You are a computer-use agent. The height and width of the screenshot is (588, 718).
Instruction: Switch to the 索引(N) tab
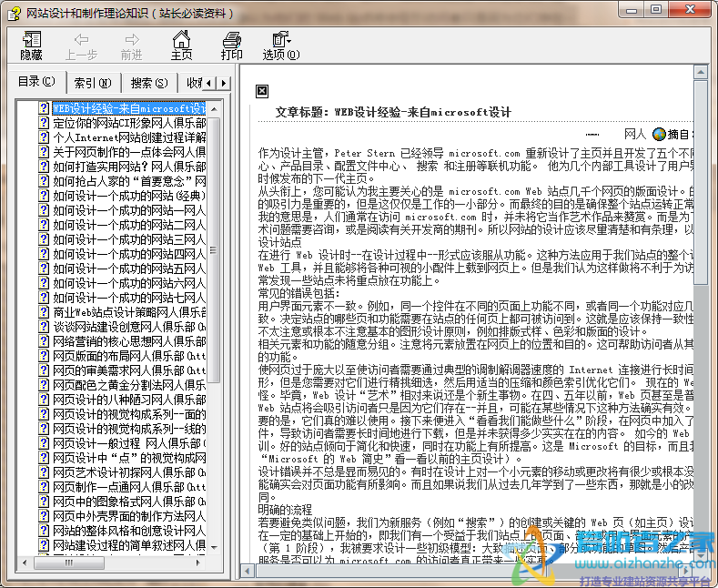(93, 83)
